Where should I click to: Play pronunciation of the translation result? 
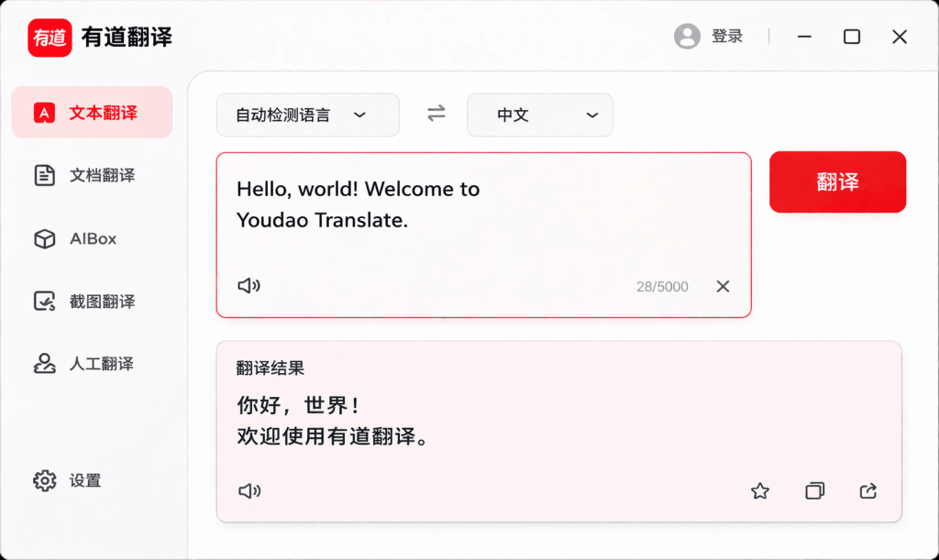[248, 490]
